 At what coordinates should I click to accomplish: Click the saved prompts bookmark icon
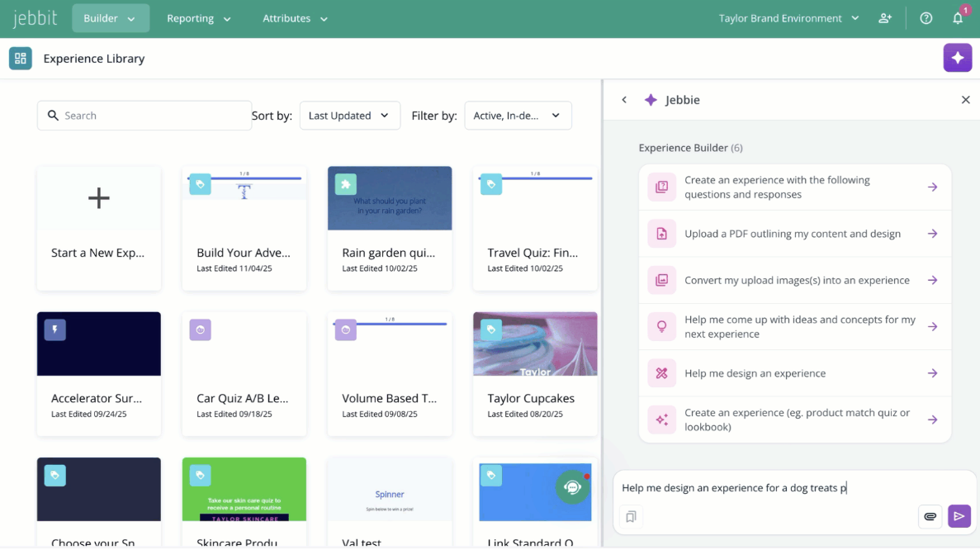(632, 516)
